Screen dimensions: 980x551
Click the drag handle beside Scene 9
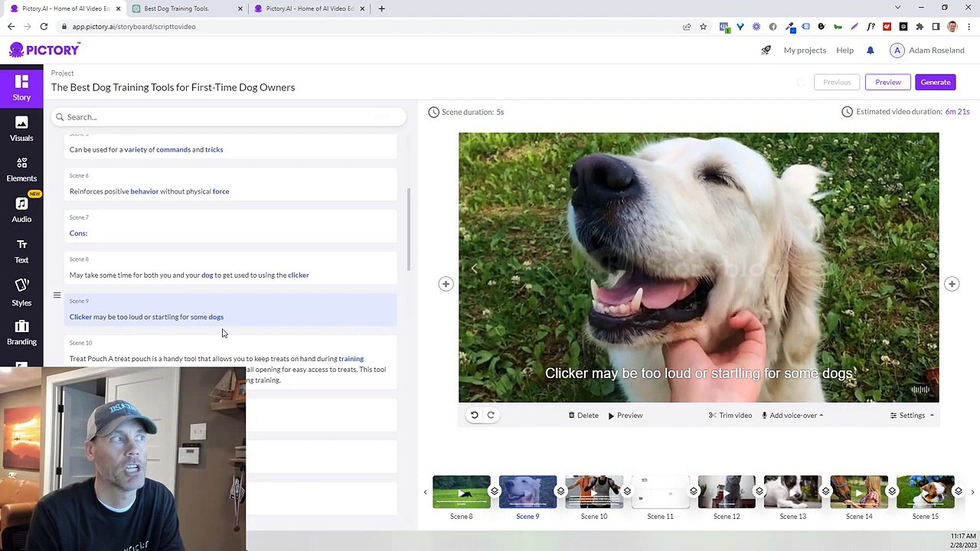pyautogui.click(x=57, y=295)
